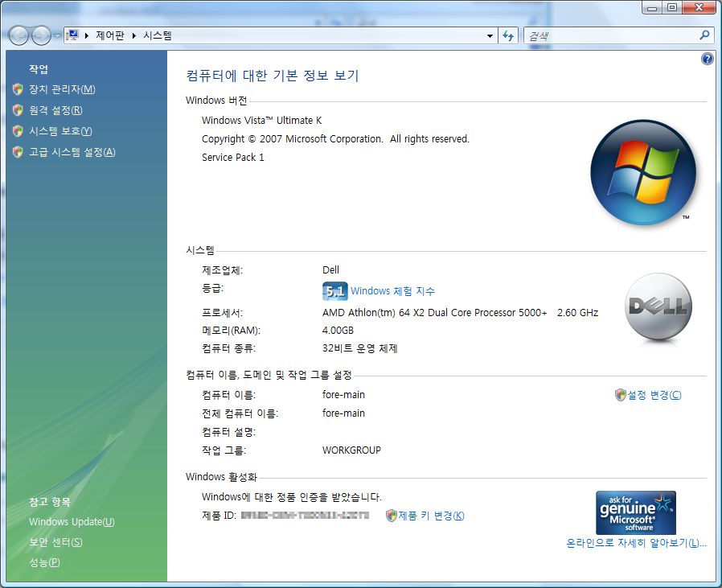Click the 4.00GB memory value

(338, 331)
